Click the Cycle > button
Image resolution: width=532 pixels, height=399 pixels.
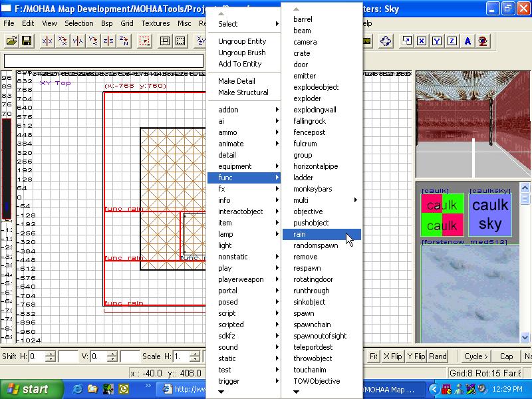(x=476, y=356)
